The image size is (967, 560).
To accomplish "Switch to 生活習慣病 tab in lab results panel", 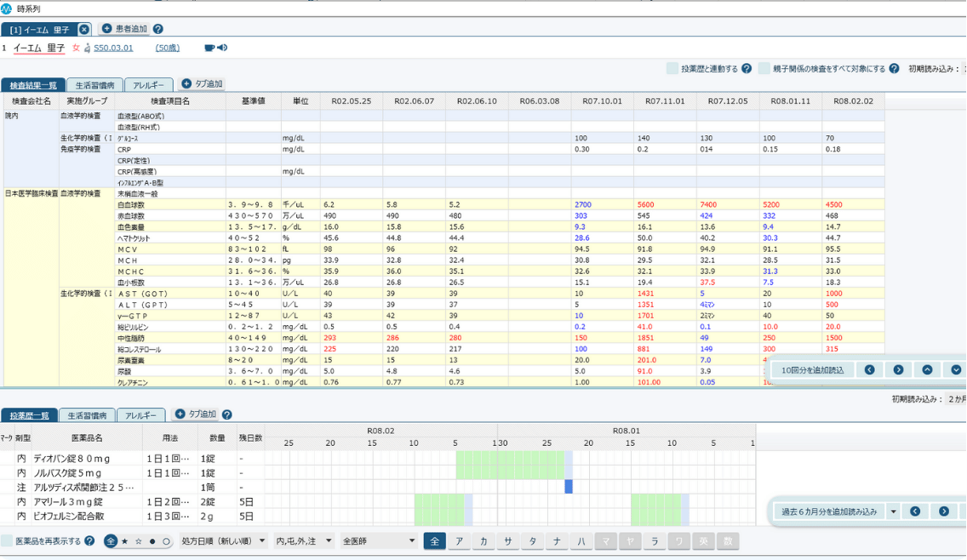I will [94, 85].
